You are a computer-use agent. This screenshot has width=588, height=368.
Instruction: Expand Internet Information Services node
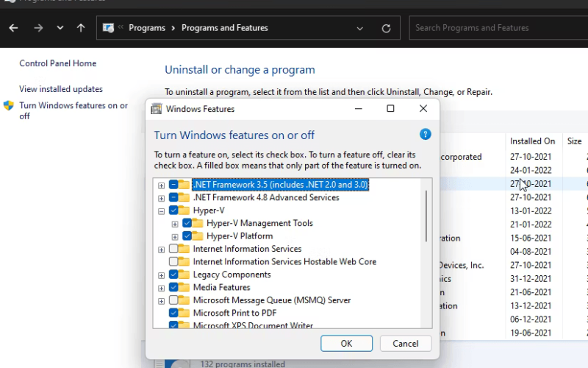pyautogui.click(x=161, y=250)
